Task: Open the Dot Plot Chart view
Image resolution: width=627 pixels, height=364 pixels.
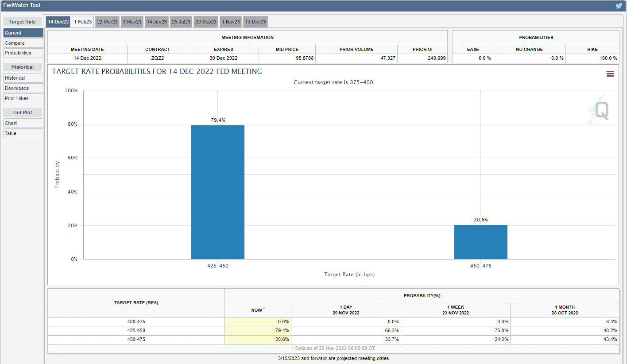Action: point(23,123)
